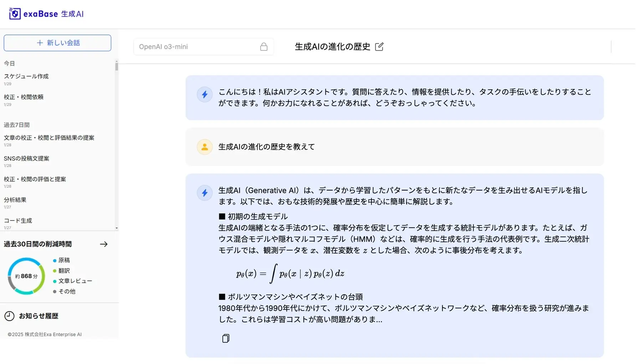Open the コード生成 conversation
The height and width of the screenshot is (364, 636).
[18, 220]
